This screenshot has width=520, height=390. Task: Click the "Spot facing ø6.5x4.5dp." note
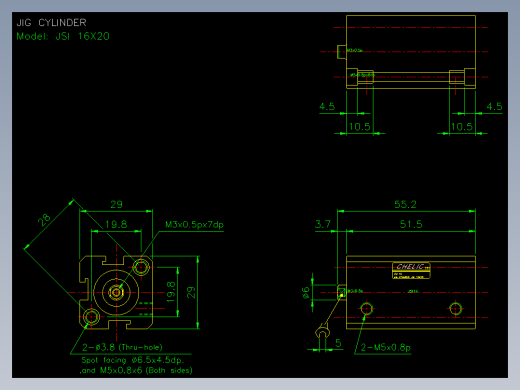click(x=133, y=360)
